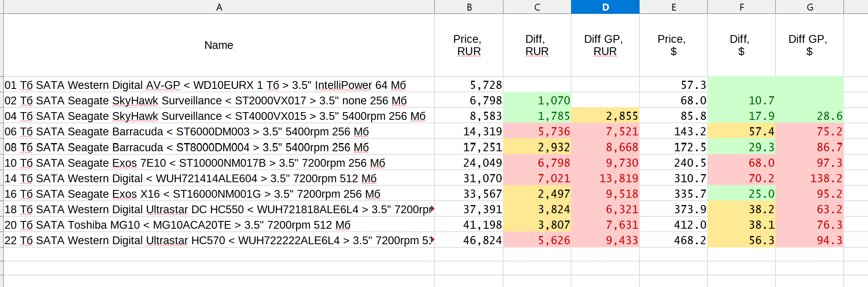Click the green cell with value 25.0
The height and width of the screenshot is (287, 868).
tap(741, 194)
